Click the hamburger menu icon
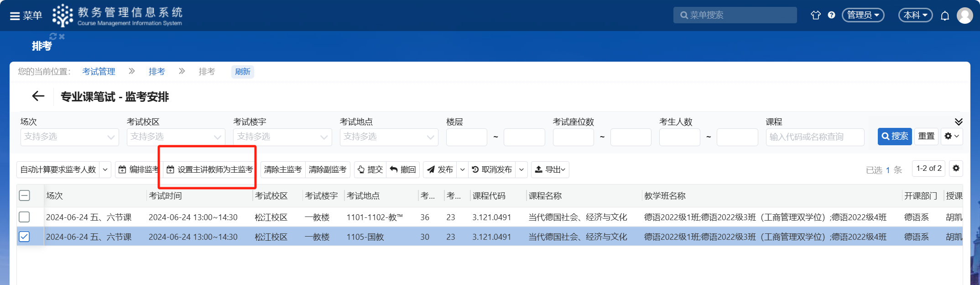The image size is (980, 285). point(15,16)
